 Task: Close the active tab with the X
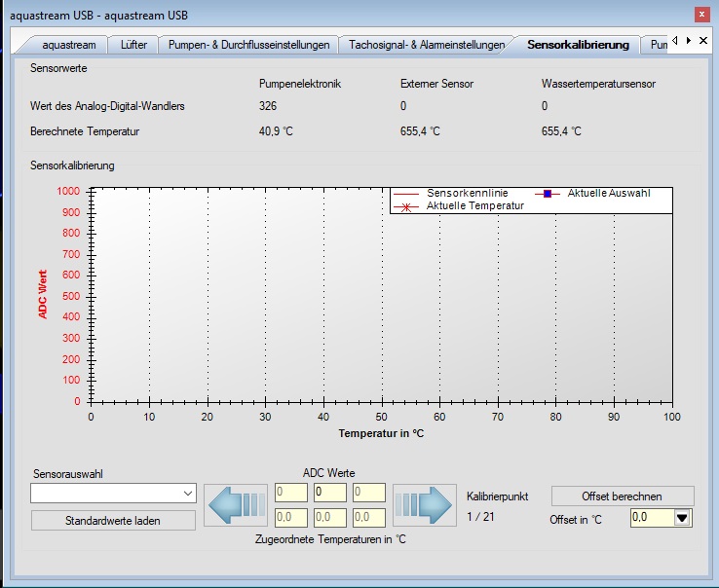pyautogui.click(x=703, y=40)
